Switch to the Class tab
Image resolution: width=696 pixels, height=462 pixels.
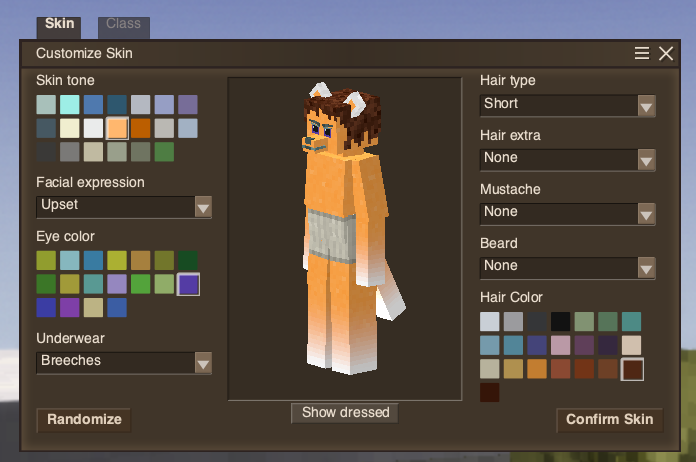click(x=124, y=24)
